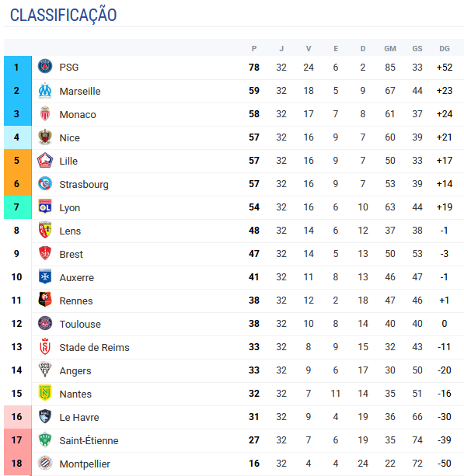
Task: Click the Nantes yellow crest
Action: pyautogui.click(x=45, y=393)
